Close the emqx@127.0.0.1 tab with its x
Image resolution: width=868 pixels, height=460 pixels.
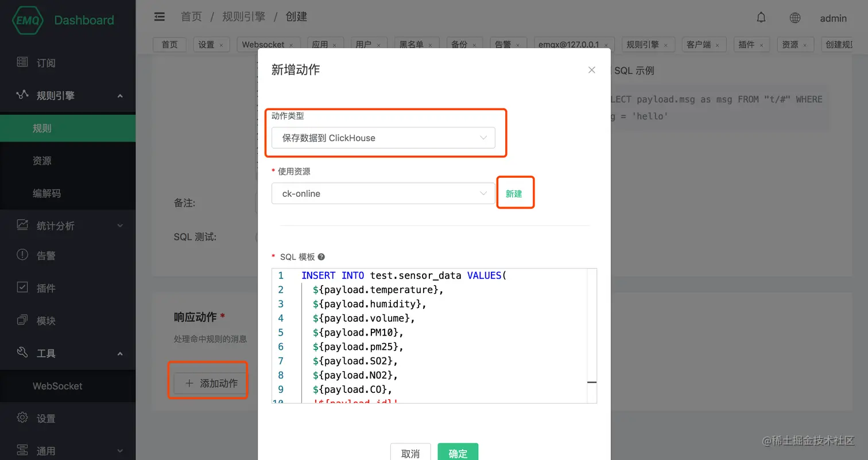606,45
